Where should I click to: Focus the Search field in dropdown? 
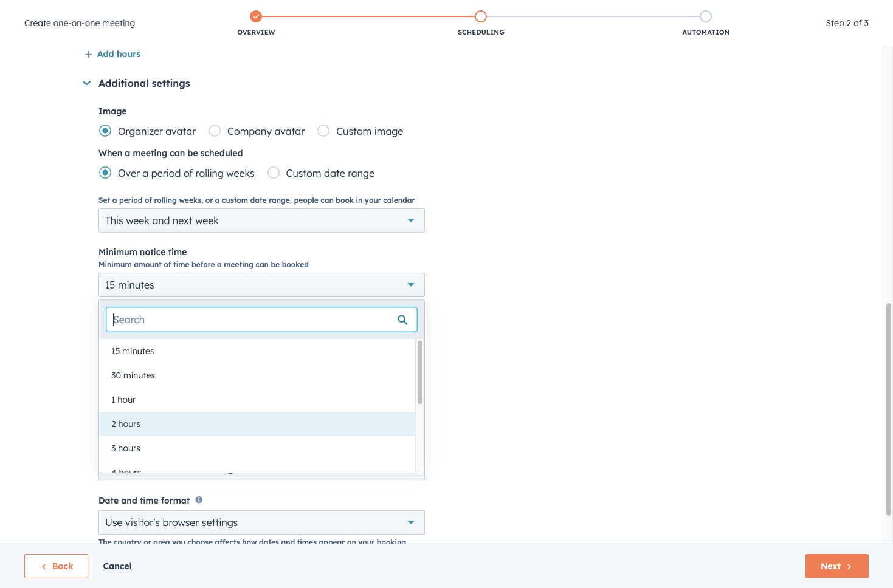point(261,320)
